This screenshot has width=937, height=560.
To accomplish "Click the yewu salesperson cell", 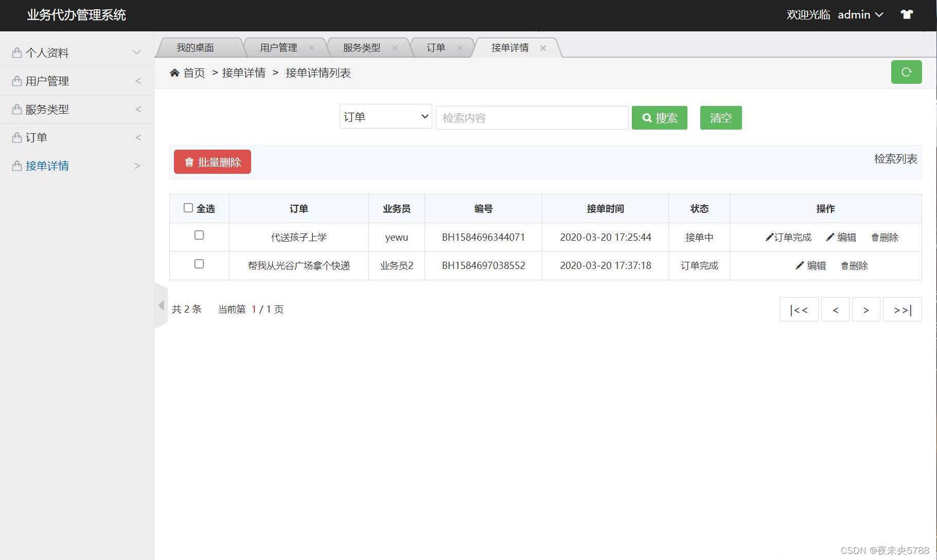I will pyautogui.click(x=396, y=237).
